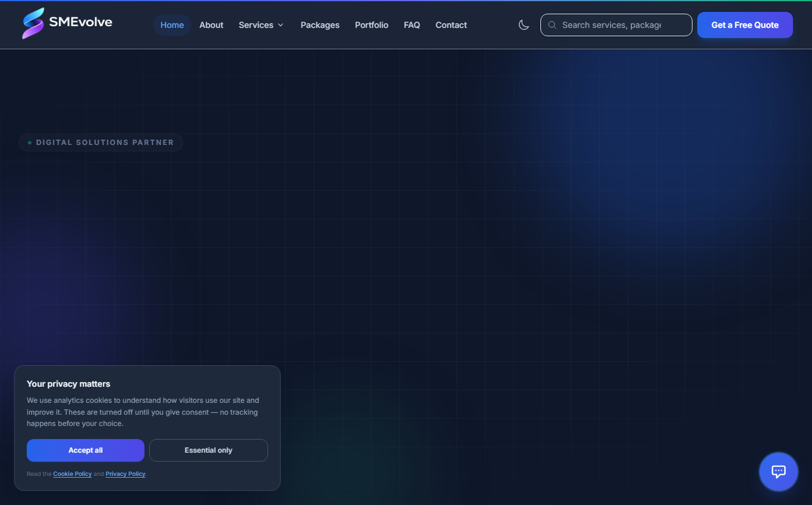The width and height of the screenshot is (812, 505).
Task: Click the magnifier icon in the search box
Action: coord(552,25)
